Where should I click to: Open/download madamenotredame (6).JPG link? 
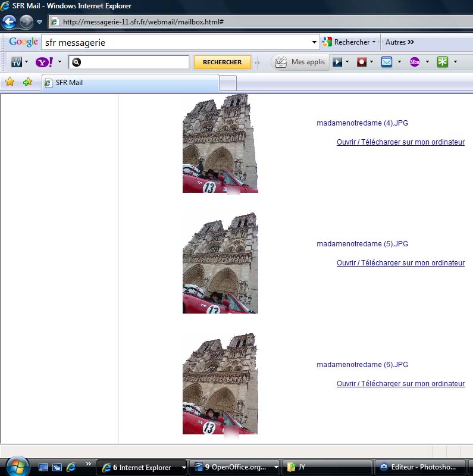coord(401,384)
